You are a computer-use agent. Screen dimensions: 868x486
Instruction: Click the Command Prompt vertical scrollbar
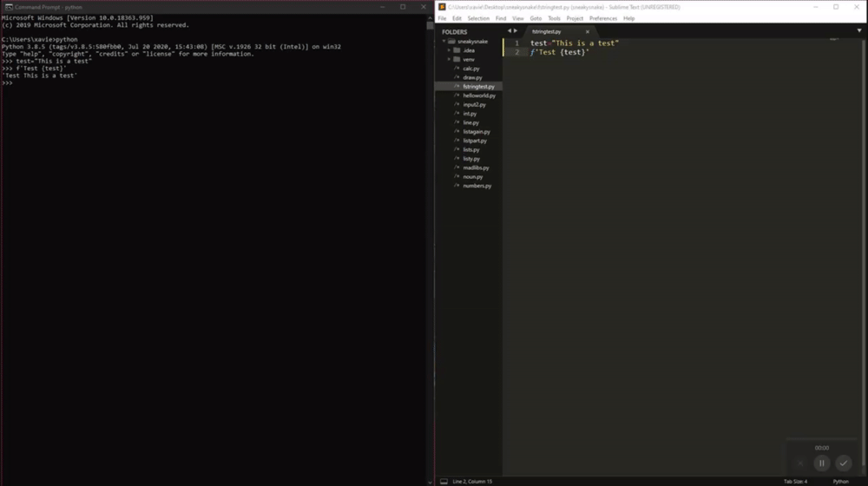pos(431,249)
